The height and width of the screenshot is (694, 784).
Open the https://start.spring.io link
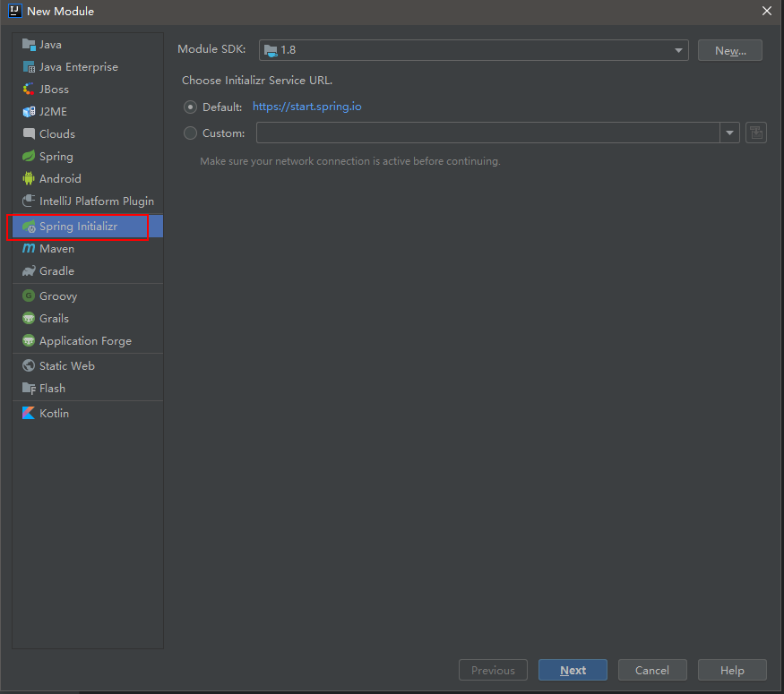[x=307, y=107]
